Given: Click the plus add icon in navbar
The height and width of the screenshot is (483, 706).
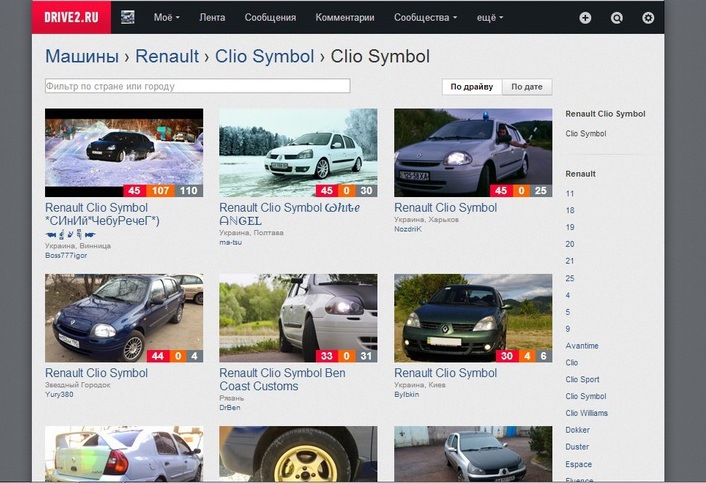Looking at the screenshot, I should pyautogui.click(x=585, y=18).
